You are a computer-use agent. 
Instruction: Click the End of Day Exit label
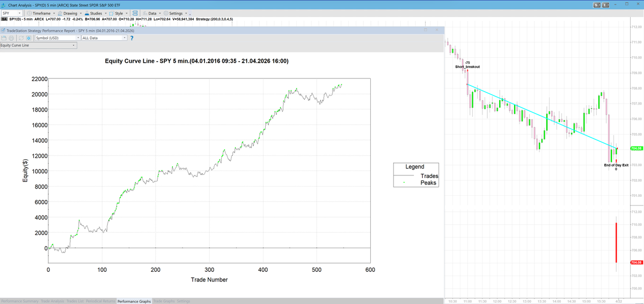pyautogui.click(x=616, y=165)
